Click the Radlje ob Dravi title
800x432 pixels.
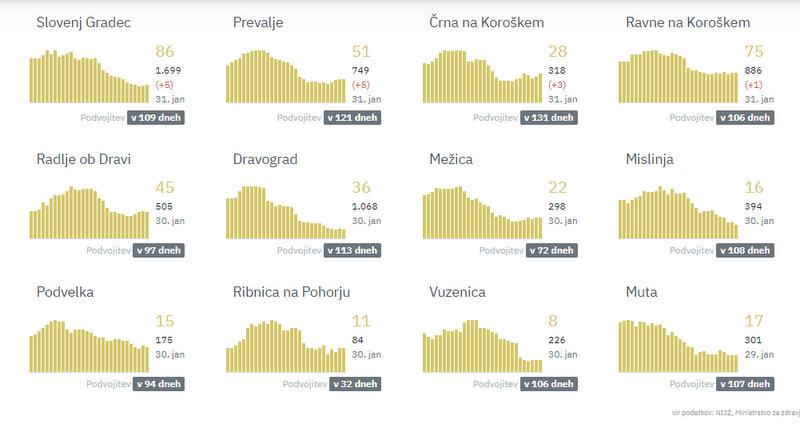[x=84, y=158]
